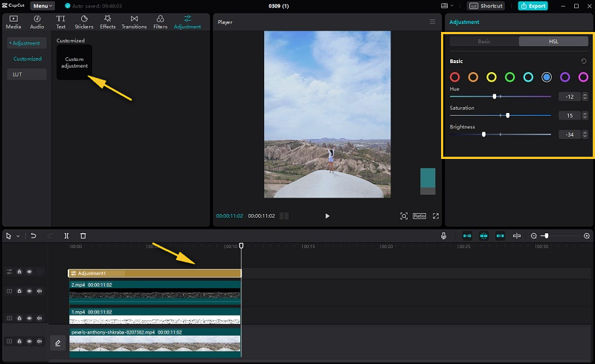This screenshot has height=364, width=595.
Task: Click the Brightness value field showing -34
Action: pos(570,134)
